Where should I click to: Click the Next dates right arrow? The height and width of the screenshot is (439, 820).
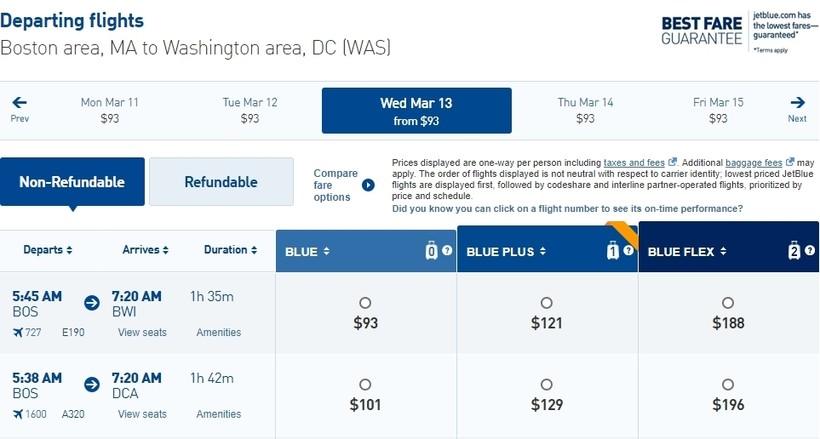(x=798, y=102)
